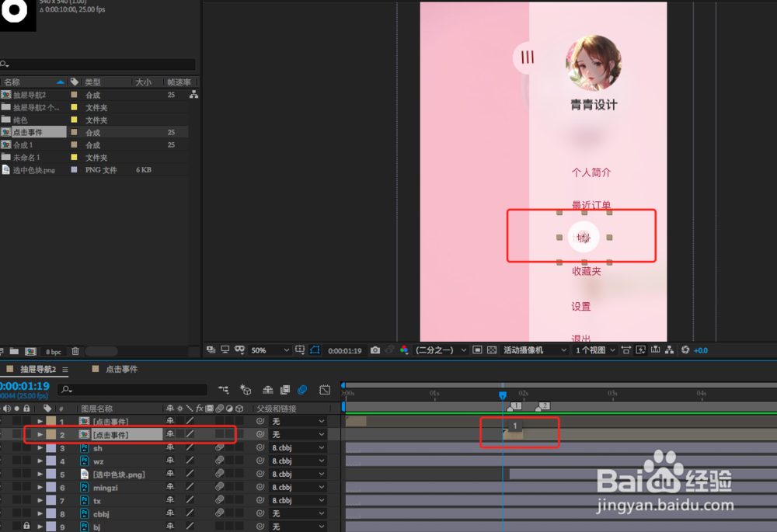Click the 8 bpc color depth button
Image resolution: width=777 pixels, height=532 pixels.
(52, 352)
